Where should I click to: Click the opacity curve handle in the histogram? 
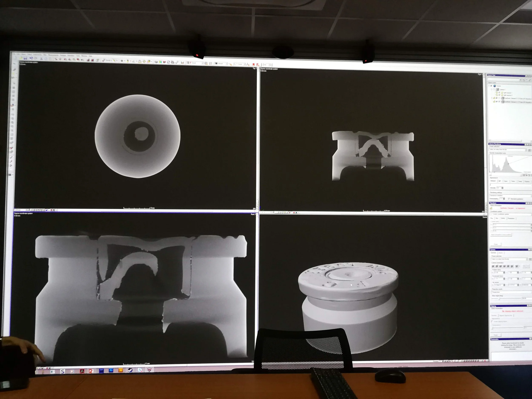[x=508, y=164]
